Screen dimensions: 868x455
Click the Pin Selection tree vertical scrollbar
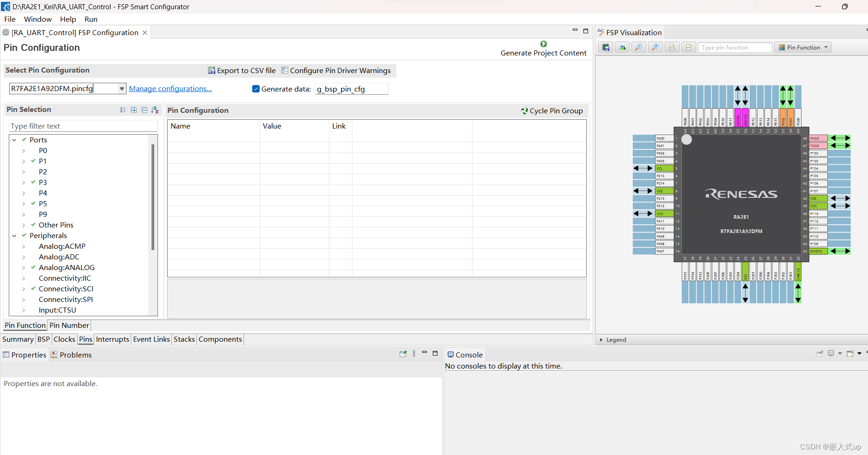tap(153, 197)
